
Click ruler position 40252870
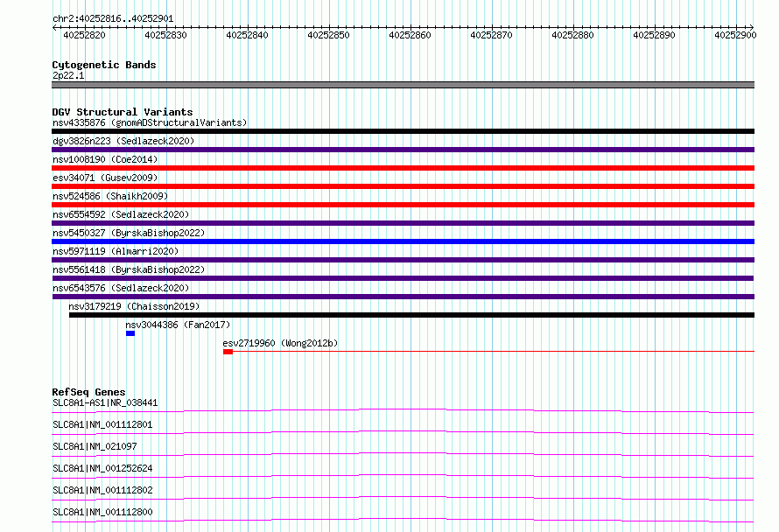[x=491, y=35]
